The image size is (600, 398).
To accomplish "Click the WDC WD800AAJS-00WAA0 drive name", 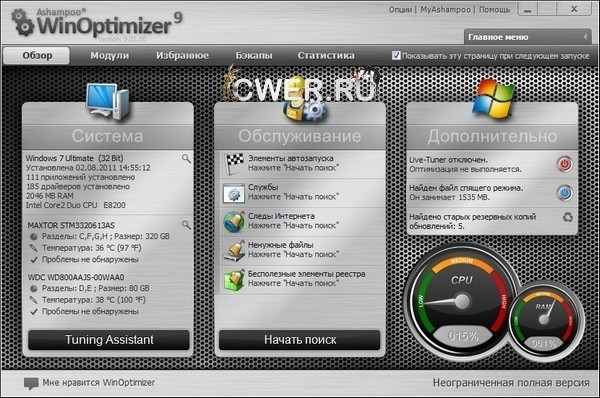I will [76, 277].
